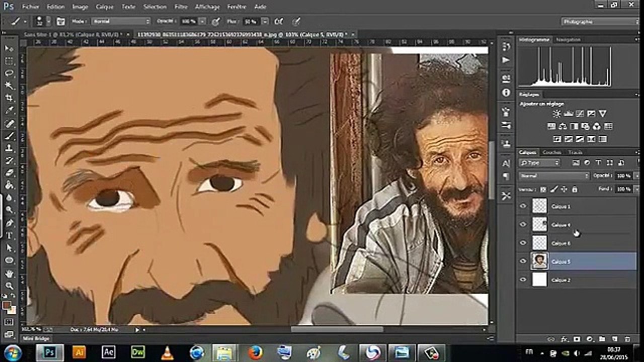Toggle lock transparent pixels
Viewport: 644px width, 362px height.
(x=543, y=190)
